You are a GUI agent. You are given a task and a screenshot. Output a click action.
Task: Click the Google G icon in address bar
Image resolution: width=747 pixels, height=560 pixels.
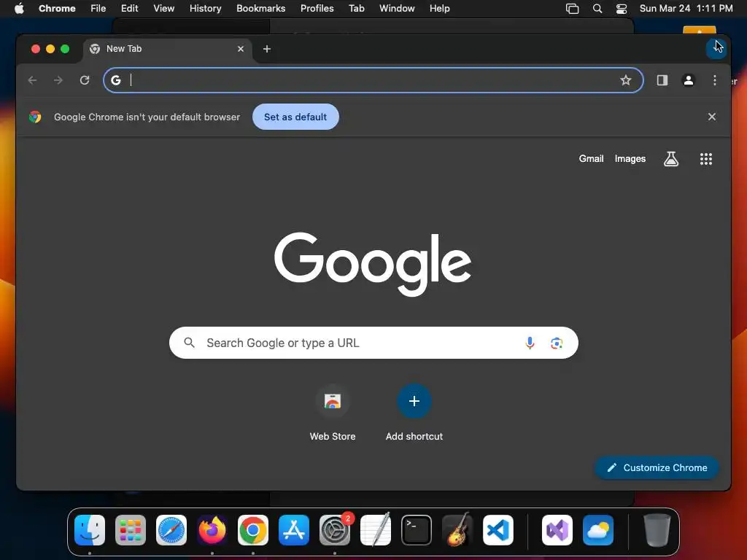coord(116,80)
